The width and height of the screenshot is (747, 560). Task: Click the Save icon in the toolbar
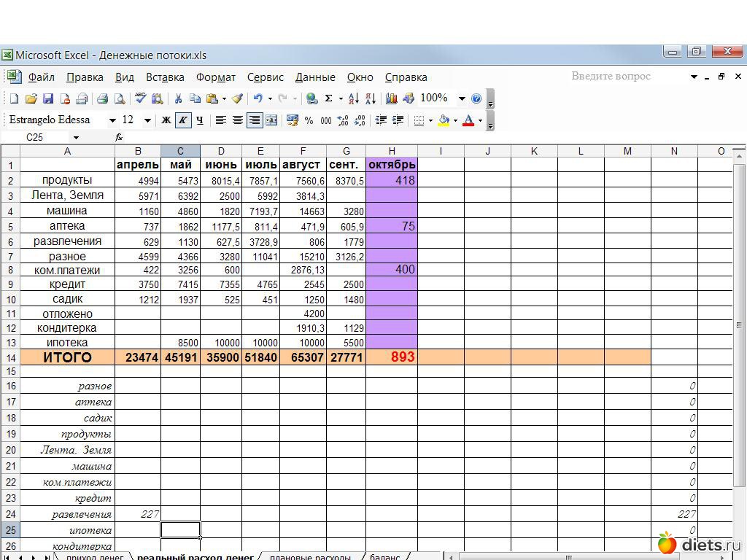[x=48, y=98]
